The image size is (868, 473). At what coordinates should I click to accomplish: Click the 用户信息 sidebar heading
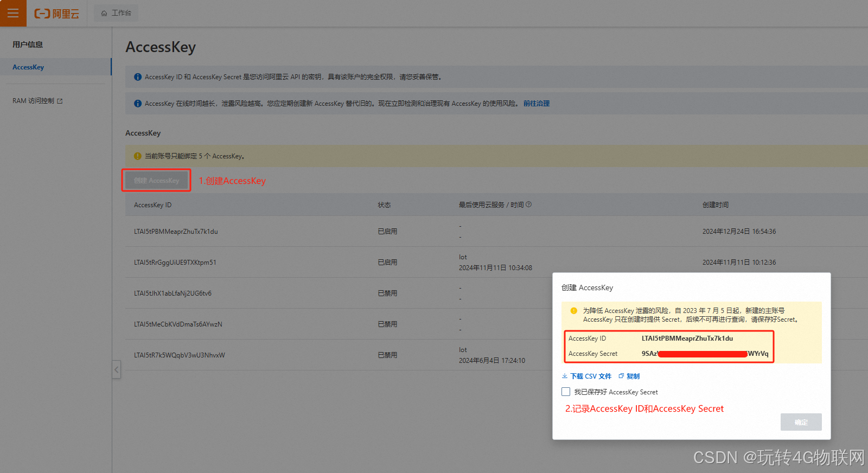click(x=28, y=44)
